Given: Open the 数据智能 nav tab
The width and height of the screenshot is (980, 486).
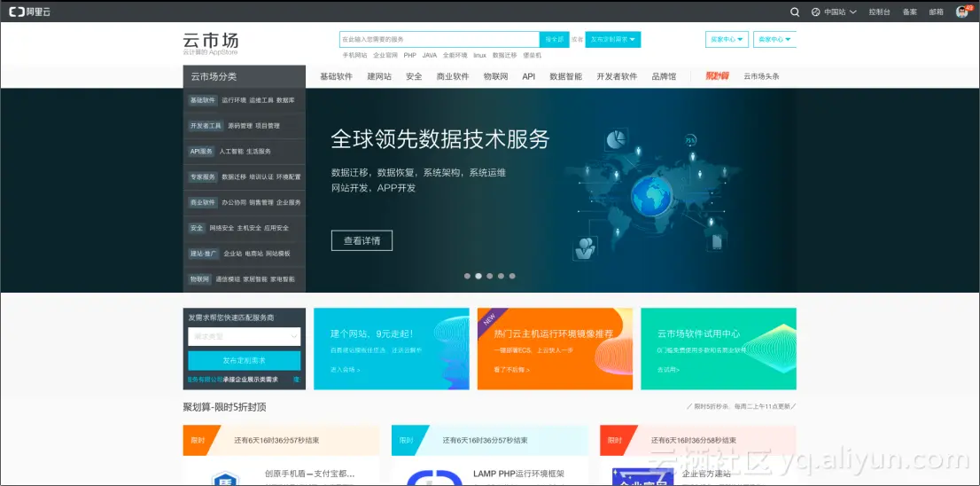Looking at the screenshot, I should [x=565, y=77].
